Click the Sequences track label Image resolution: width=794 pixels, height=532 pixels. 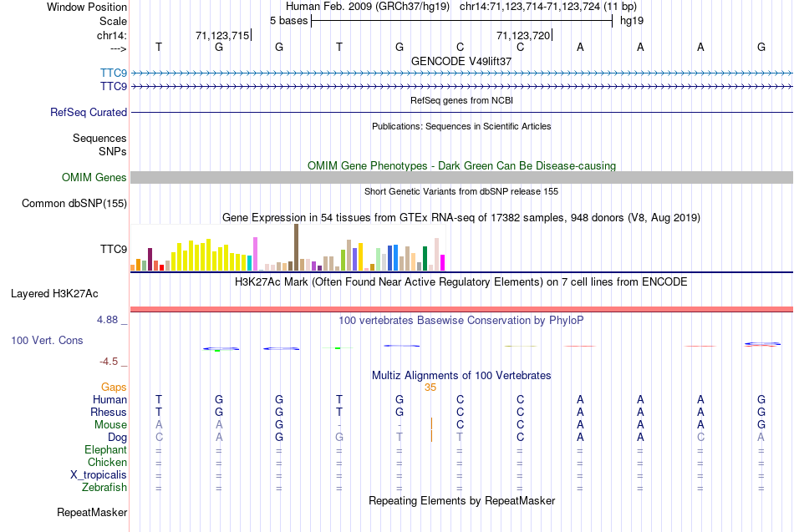click(99, 138)
